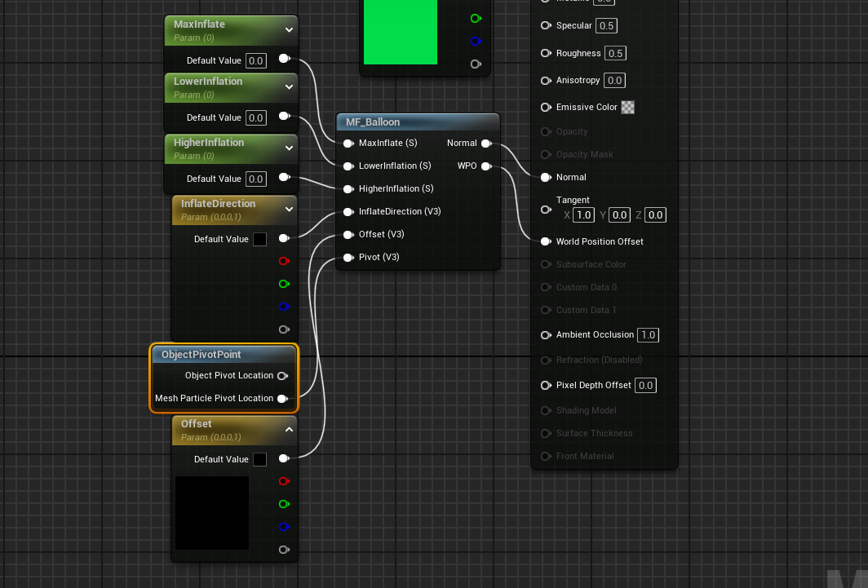Click the Object Pivot Location output pin
Viewport: 868px width, 588px height.
pyautogui.click(x=282, y=376)
